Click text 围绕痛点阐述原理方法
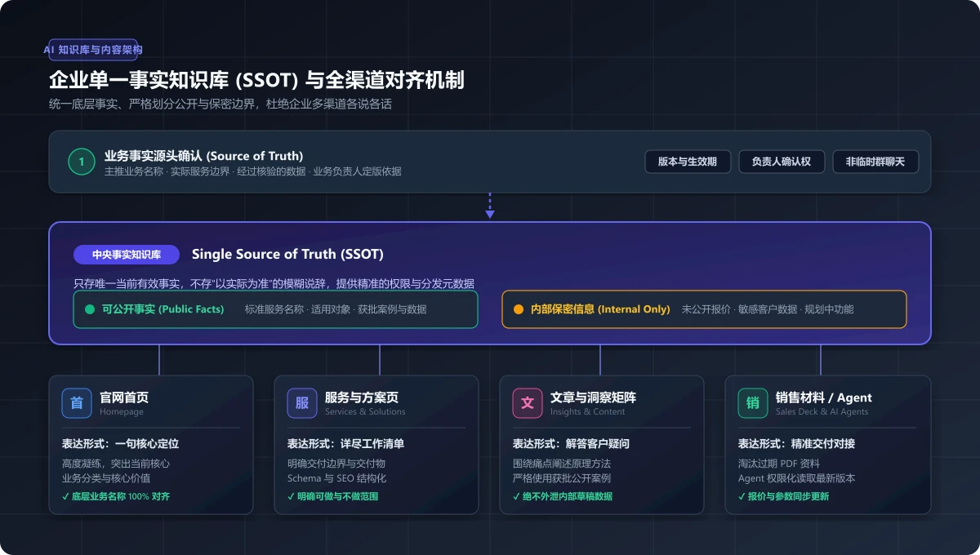 point(562,463)
